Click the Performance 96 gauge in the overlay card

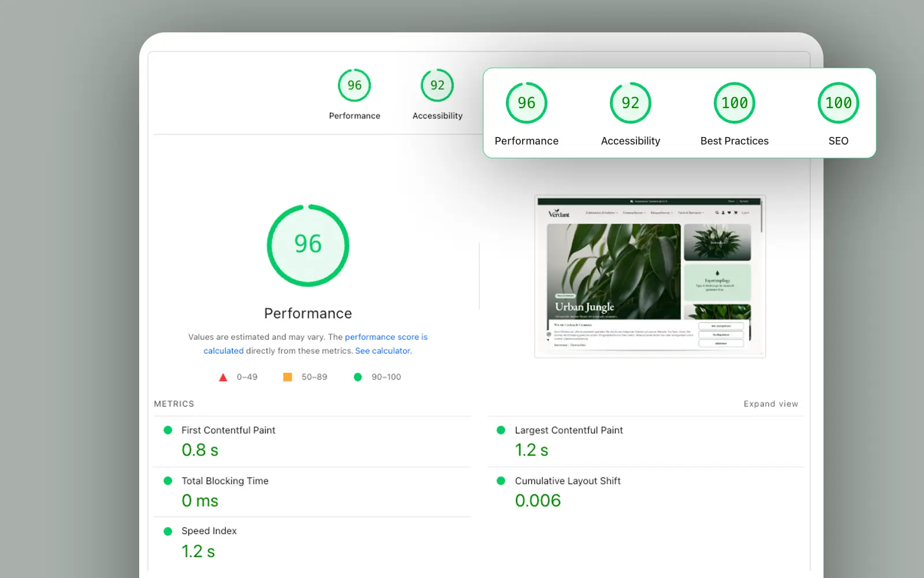point(526,103)
